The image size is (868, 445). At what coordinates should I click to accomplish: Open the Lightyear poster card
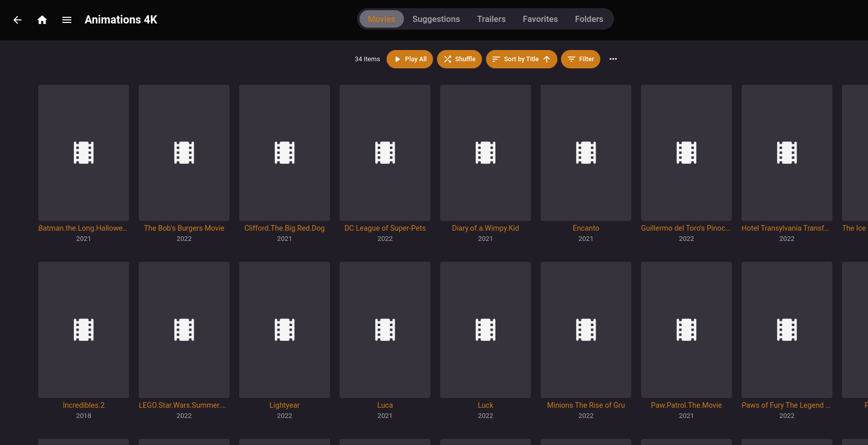(285, 330)
